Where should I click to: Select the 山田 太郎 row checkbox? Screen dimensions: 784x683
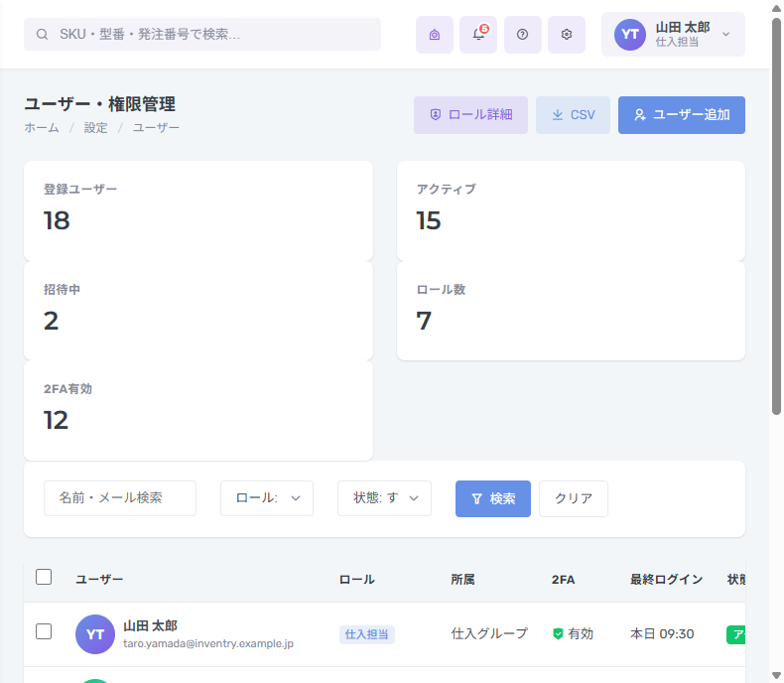[x=44, y=631]
